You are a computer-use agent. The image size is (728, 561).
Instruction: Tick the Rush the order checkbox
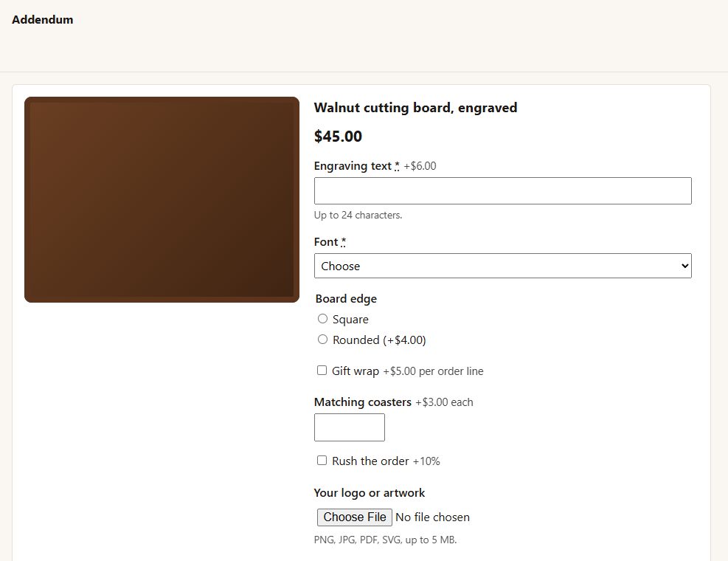[x=322, y=461]
